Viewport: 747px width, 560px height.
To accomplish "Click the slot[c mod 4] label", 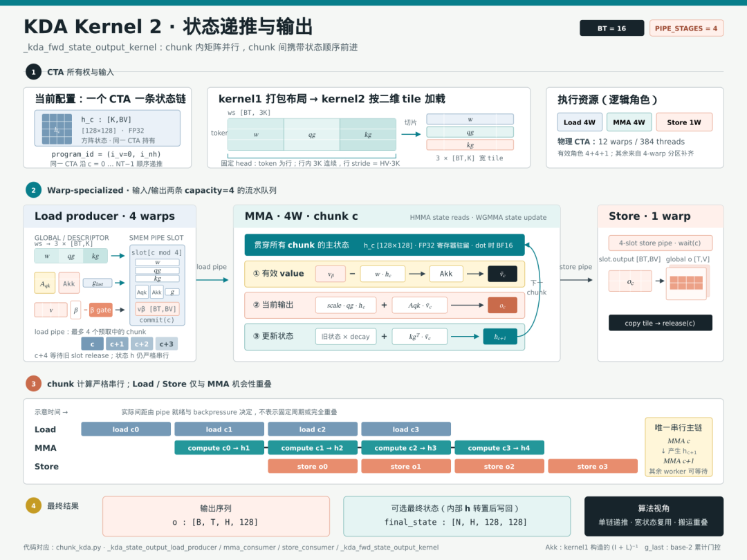I will coord(157,252).
